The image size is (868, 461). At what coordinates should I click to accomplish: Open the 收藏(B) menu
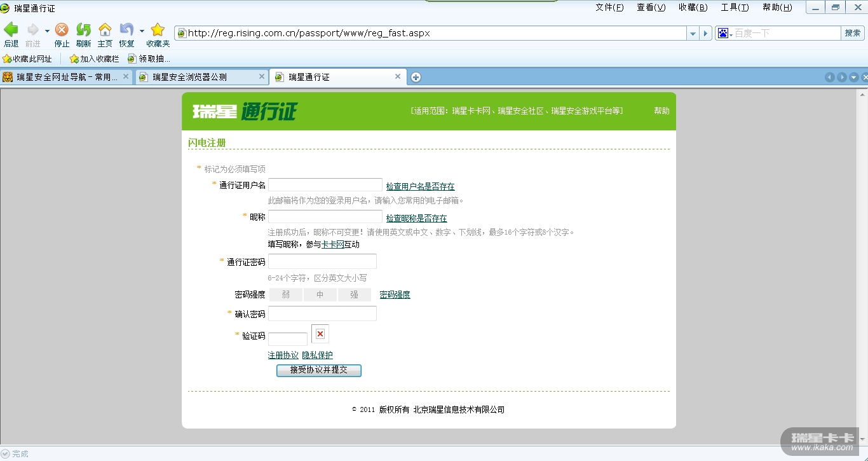point(693,8)
